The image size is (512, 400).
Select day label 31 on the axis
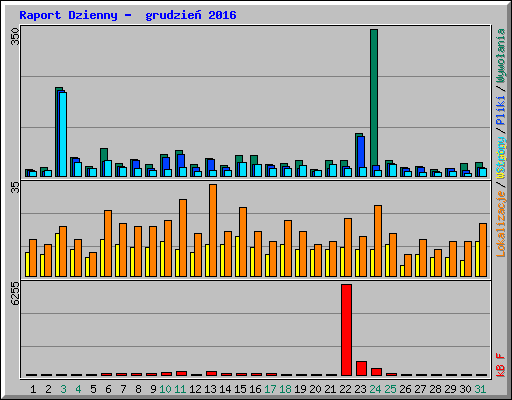coord(480,389)
